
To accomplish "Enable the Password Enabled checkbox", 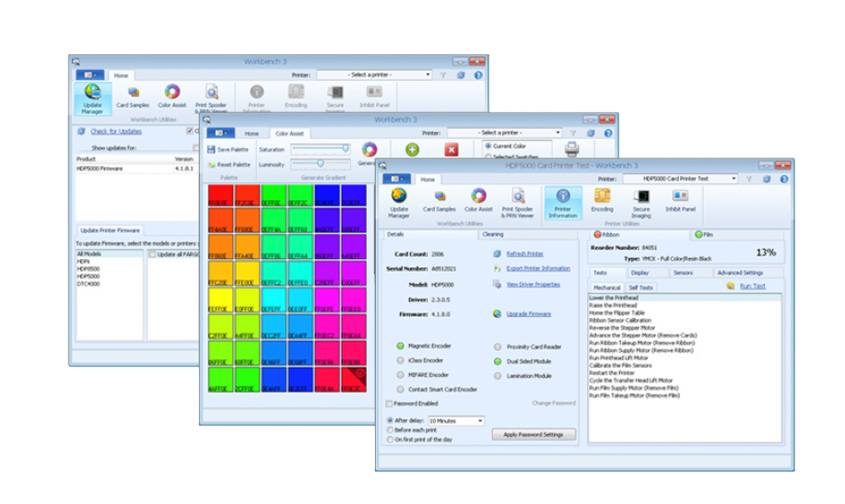I will [389, 404].
